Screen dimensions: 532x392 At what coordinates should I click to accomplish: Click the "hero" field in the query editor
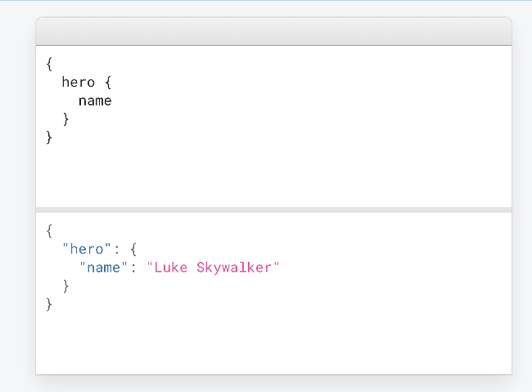(x=78, y=83)
